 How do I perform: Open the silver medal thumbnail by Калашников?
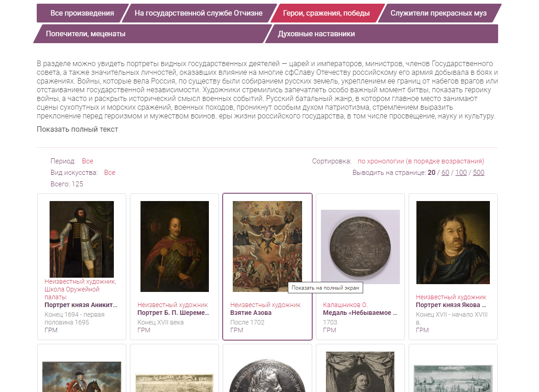pos(360,246)
